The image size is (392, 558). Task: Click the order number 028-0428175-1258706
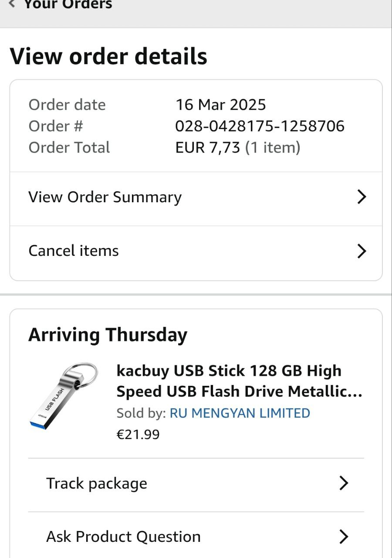coord(260,126)
